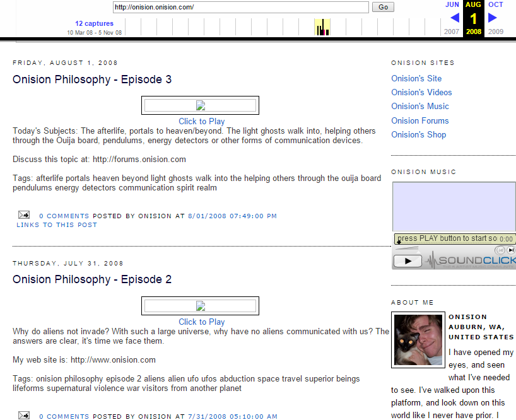Screen dimensions: 516x420
Task: Play the SoundClick music player
Action: coord(408,261)
